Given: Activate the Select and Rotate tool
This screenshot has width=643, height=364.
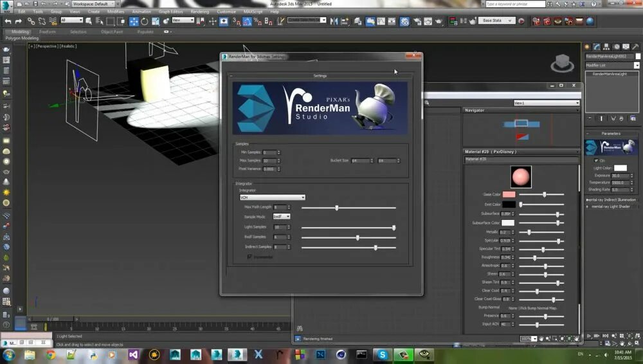Looking at the screenshot, I should [x=144, y=21].
